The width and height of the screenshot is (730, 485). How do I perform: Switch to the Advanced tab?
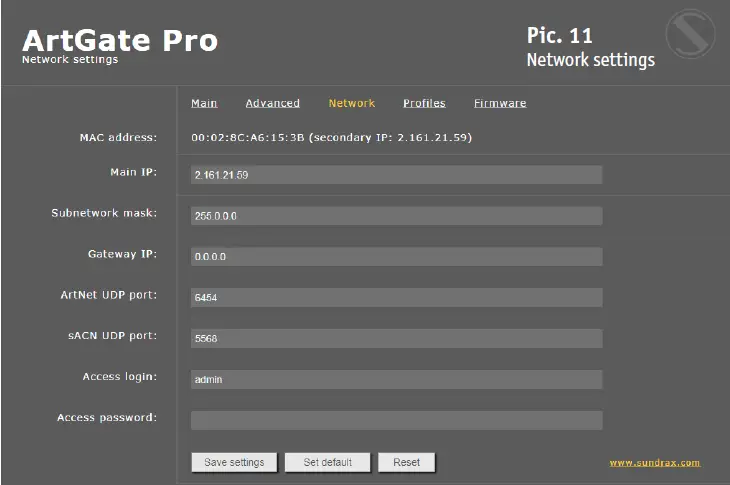[x=272, y=103]
